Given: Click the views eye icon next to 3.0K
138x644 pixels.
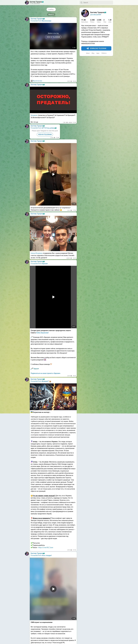Looking at the screenshot, I should click(71, 81).
